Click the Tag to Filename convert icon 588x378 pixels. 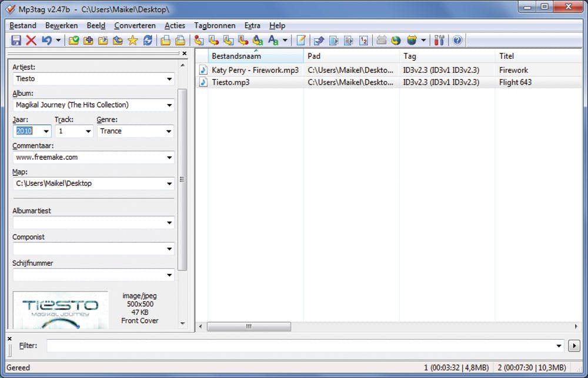(199, 40)
